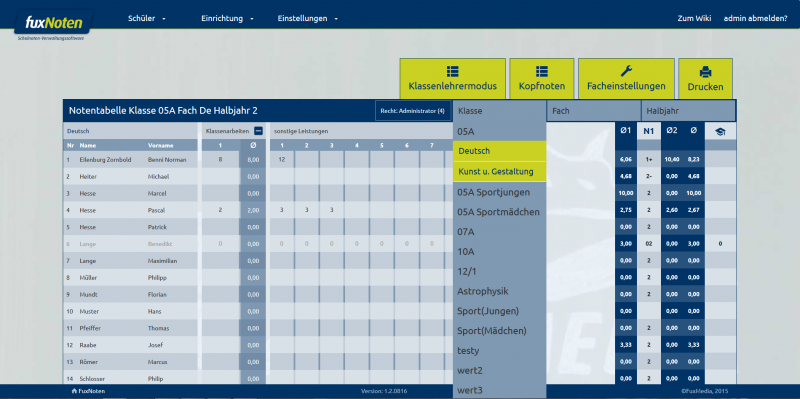Choose subject Deutsch
This screenshot has height=399, width=800.
pos(499,151)
